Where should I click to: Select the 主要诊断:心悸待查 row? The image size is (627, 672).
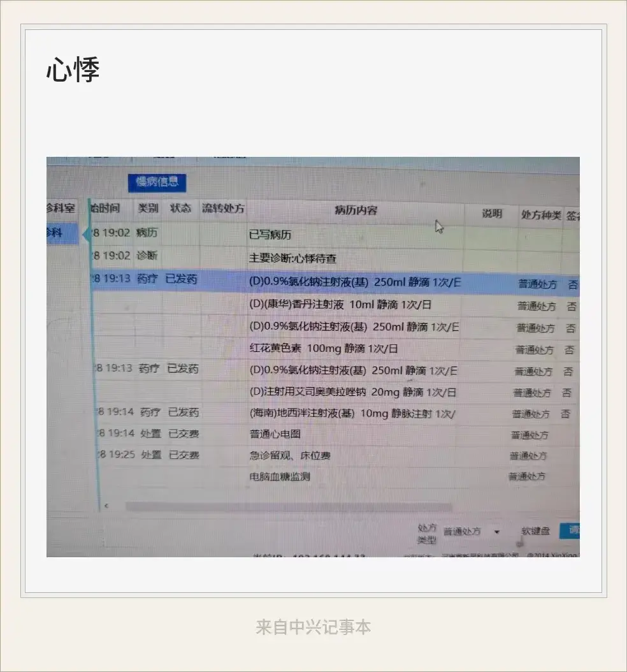[335, 258]
